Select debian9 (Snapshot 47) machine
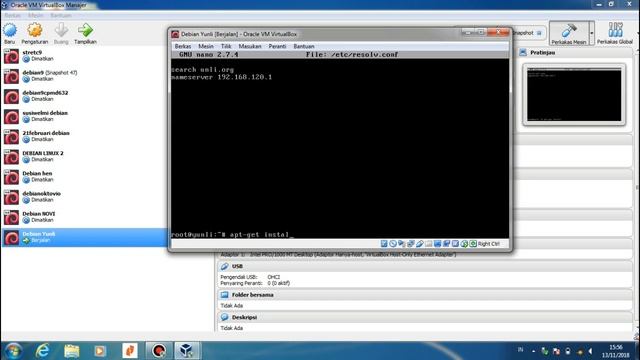This screenshot has height=360, width=640. point(84,76)
